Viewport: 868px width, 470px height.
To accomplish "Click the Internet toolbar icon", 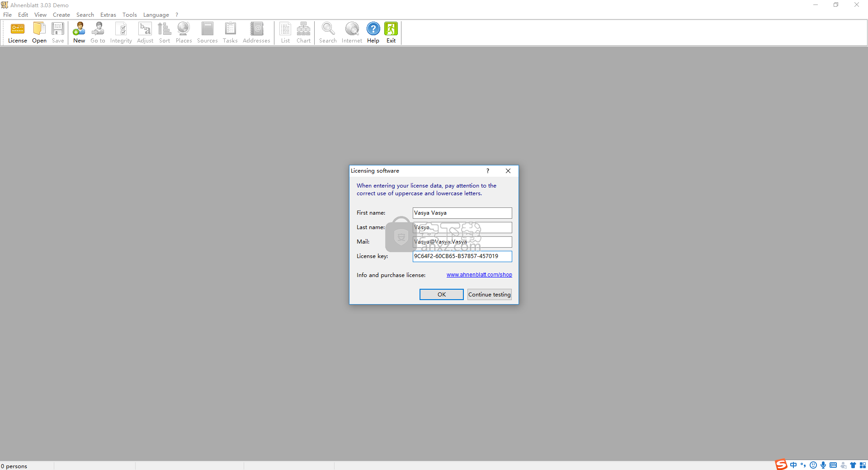I will tap(352, 33).
